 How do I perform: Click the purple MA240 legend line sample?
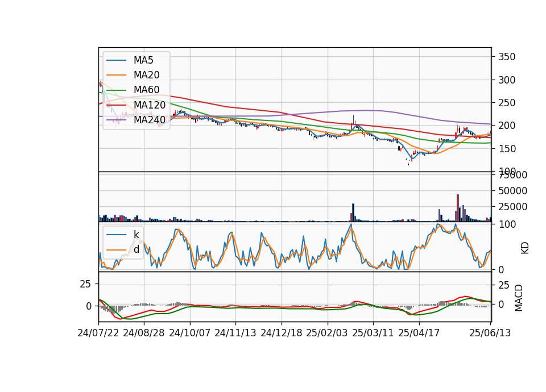pos(116,120)
